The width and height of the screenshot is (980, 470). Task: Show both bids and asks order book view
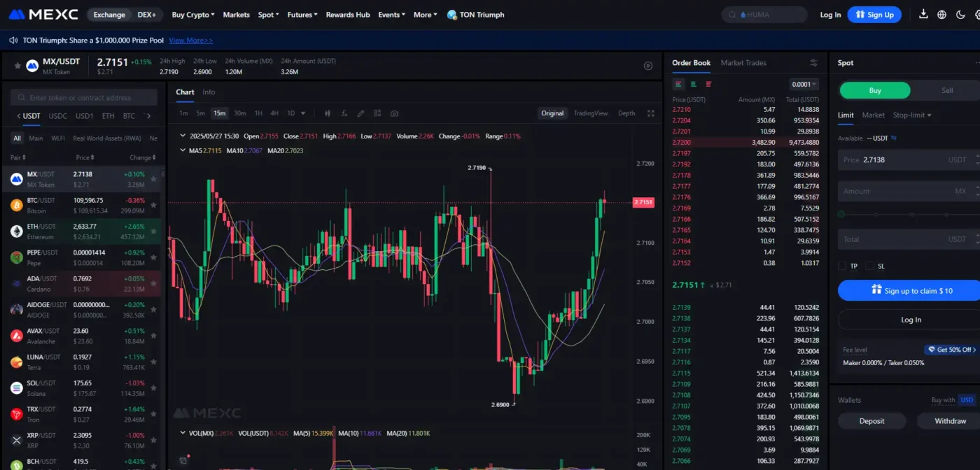679,84
